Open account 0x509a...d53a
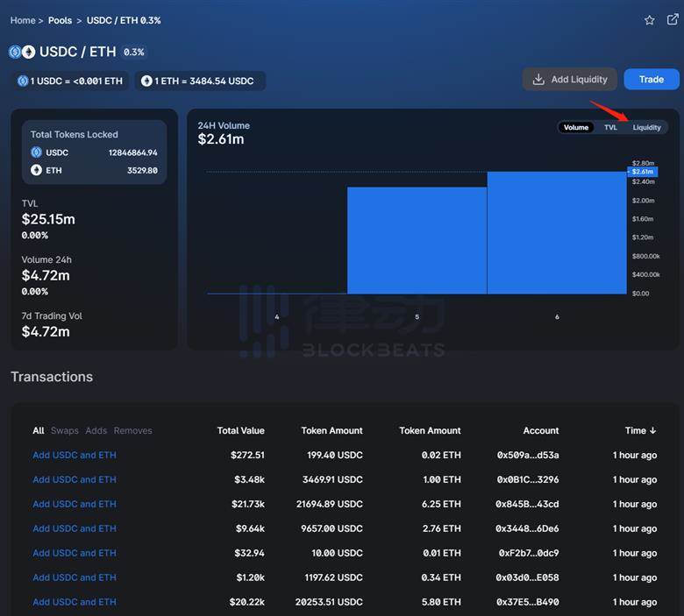 pyautogui.click(x=528, y=455)
